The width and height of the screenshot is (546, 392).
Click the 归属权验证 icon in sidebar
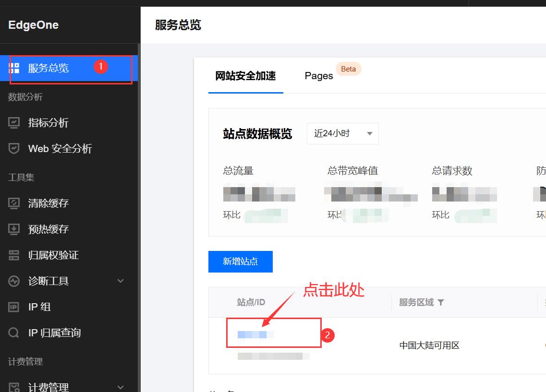(14, 255)
